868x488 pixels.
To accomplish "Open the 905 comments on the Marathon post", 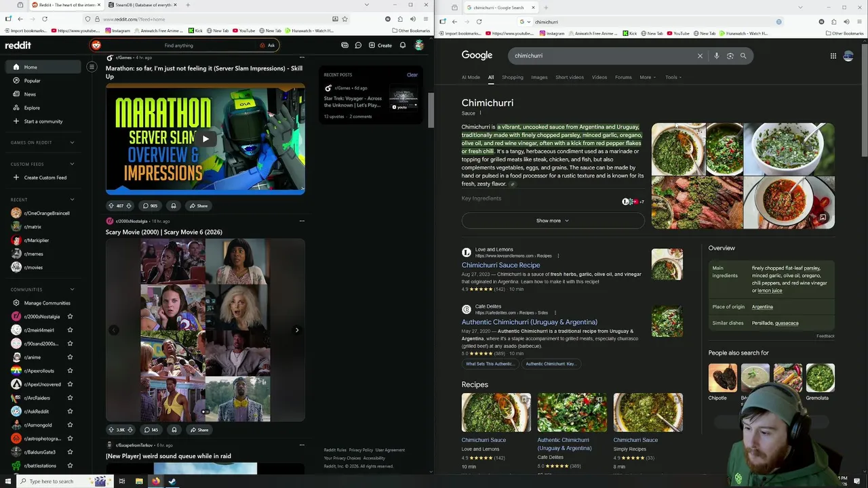I will pyautogui.click(x=150, y=205).
